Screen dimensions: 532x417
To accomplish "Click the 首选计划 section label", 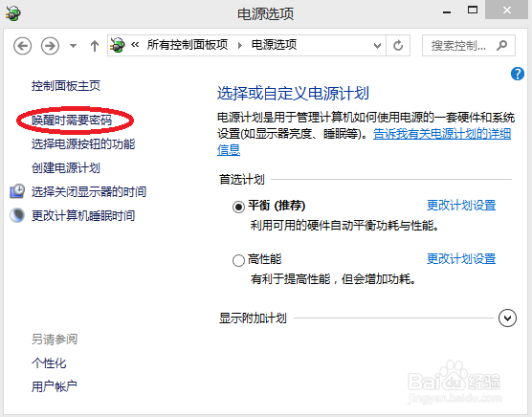I will [x=241, y=179].
